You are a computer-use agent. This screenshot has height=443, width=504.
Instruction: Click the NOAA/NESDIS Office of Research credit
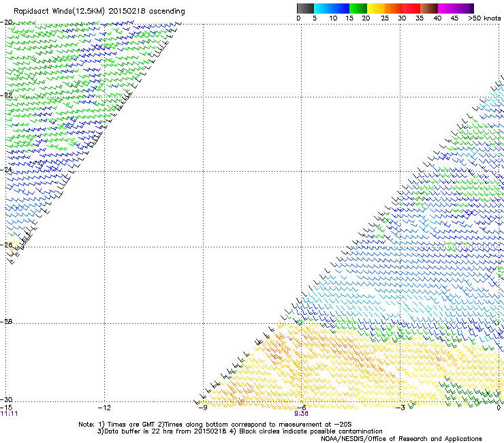click(401, 439)
